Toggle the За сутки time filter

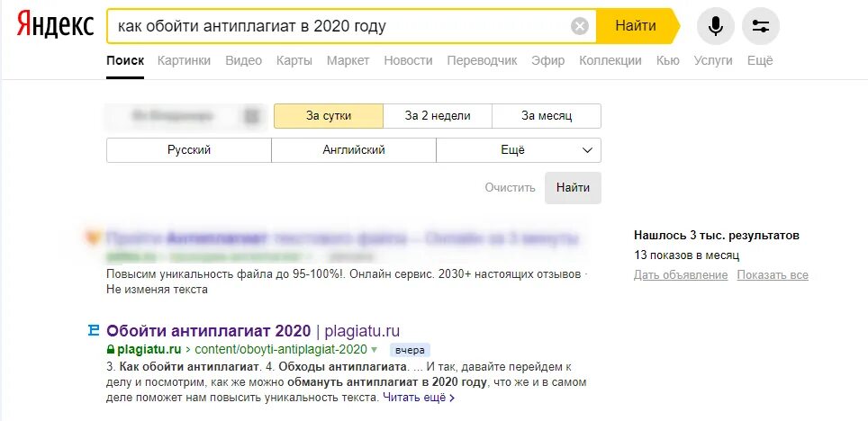(x=329, y=116)
